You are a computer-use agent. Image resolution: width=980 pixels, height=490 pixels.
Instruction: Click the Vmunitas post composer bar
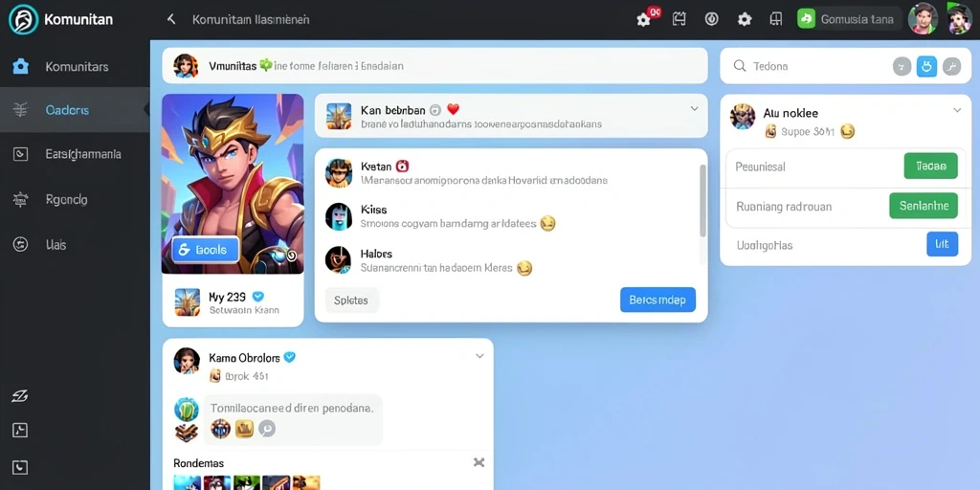point(435,66)
